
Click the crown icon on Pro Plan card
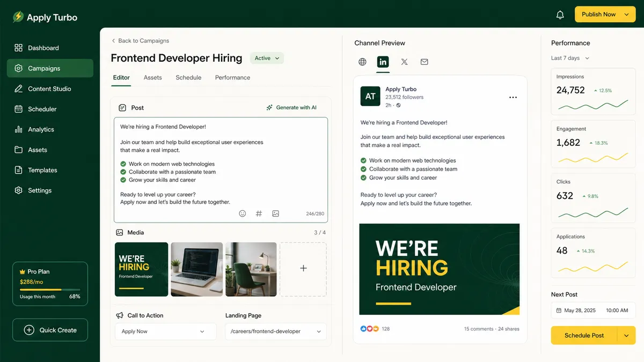(23, 272)
